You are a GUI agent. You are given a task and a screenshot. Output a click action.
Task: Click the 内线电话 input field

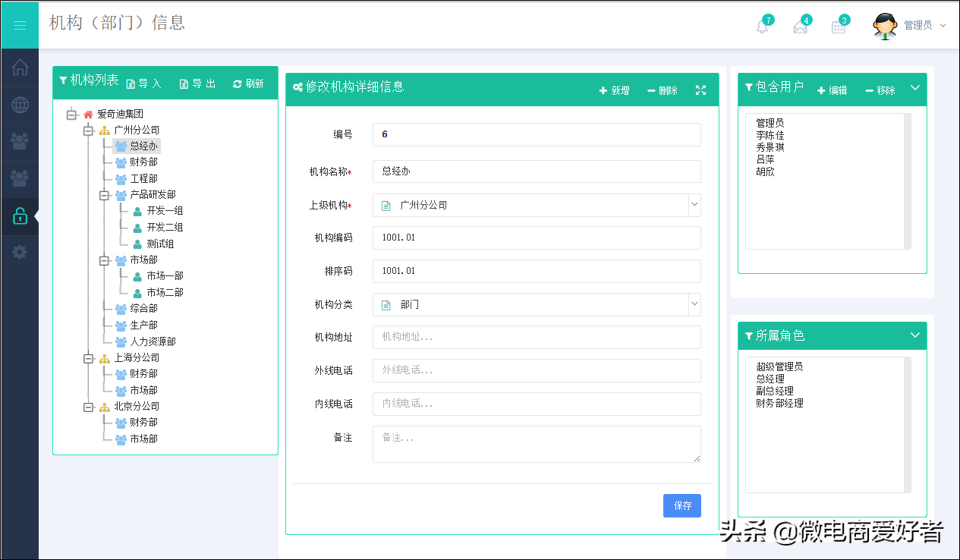[537, 404]
